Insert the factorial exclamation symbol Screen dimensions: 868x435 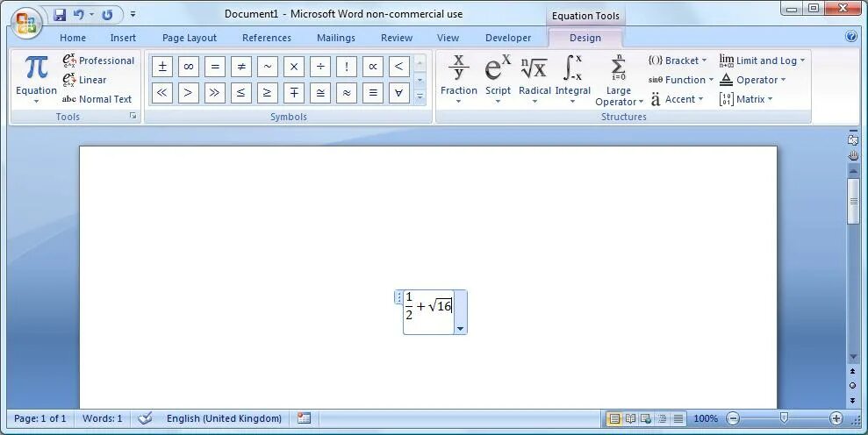tap(347, 67)
